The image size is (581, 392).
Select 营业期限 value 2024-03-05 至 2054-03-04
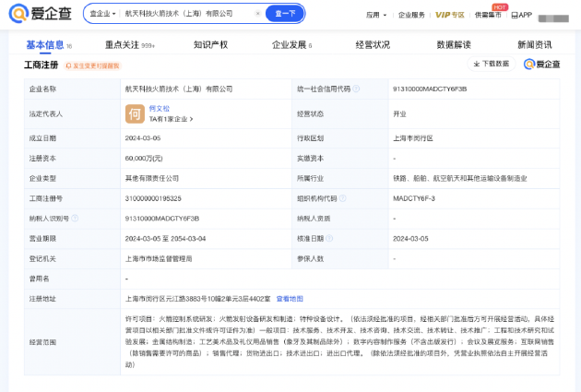(x=165, y=239)
